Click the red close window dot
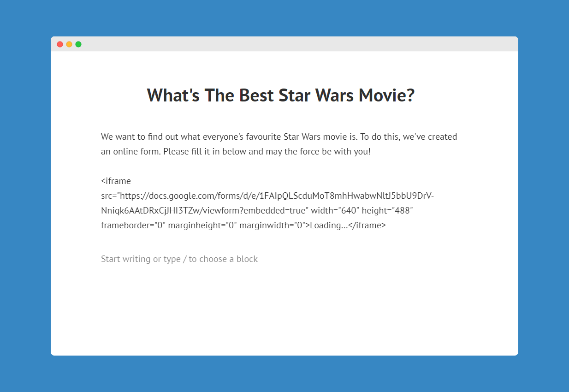 tap(60, 44)
